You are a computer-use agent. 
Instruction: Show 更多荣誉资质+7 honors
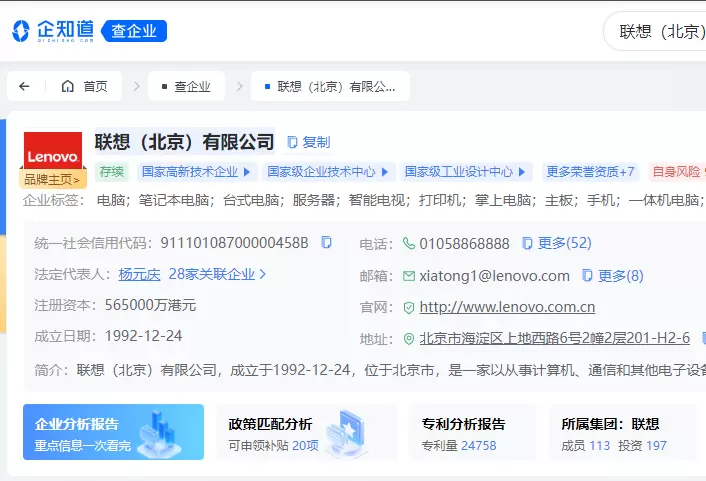(x=590, y=172)
